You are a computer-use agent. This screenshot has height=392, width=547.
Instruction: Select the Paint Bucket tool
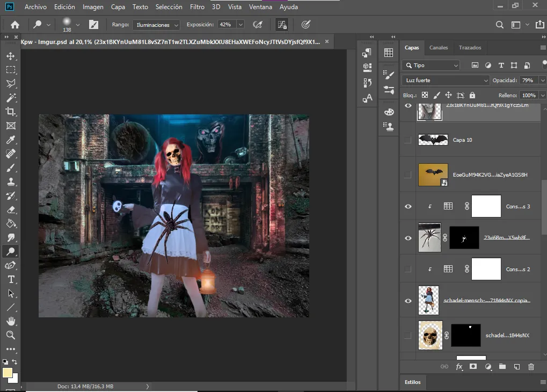[10, 224]
